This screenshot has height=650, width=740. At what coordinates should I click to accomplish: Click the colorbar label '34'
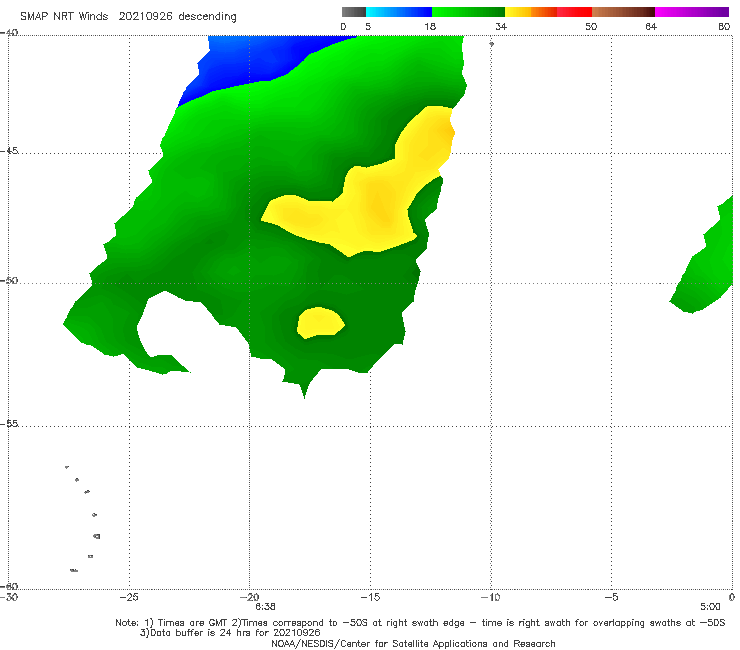click(501, 26)
